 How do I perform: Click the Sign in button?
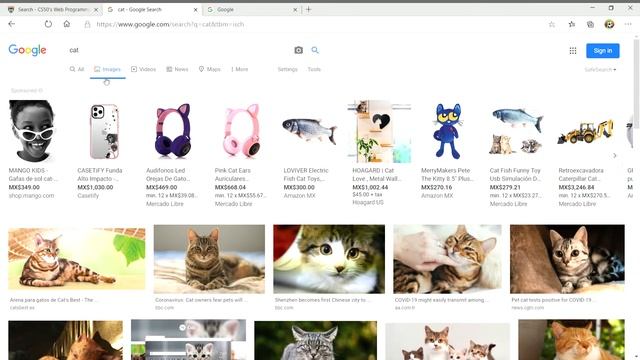point(603,51)
